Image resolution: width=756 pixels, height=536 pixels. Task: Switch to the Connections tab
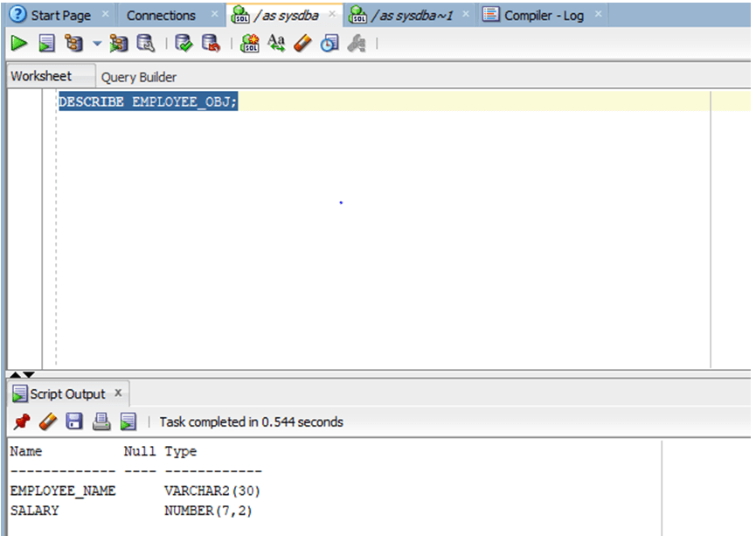[x=160, y=14]
